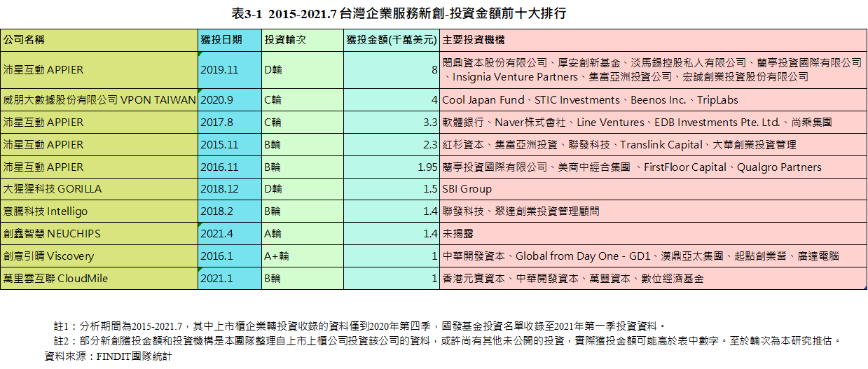The width and height of the screenshot is (868, 369).
Task: Select company cell 沛星互動 APPIER dated 2019.11
Action: point(99,70)
